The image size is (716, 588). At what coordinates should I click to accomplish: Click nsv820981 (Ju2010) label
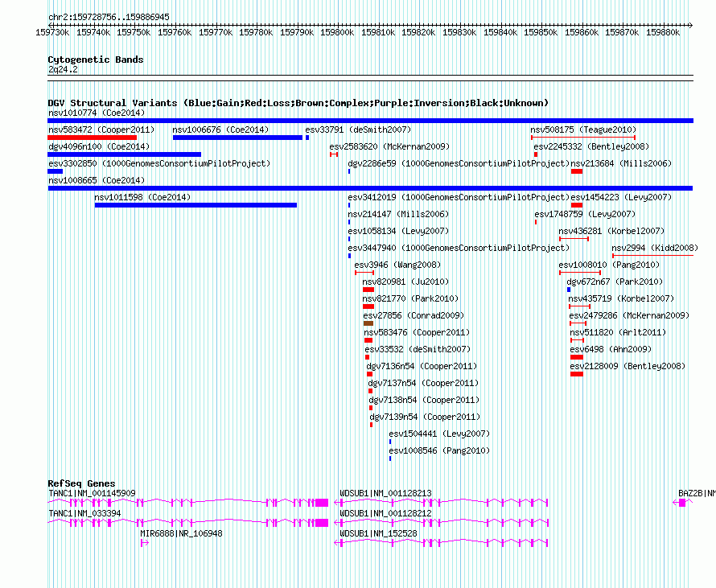click(405, 282)
